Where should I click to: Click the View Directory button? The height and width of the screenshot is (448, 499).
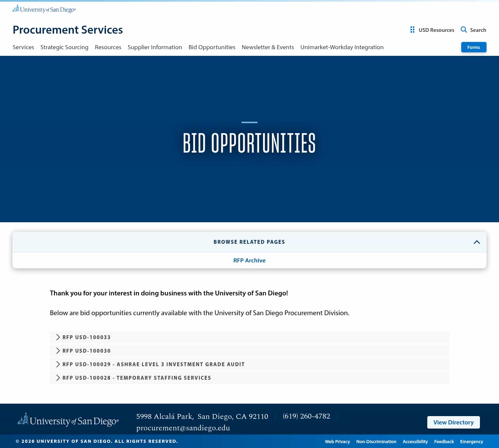pos(454,422)
